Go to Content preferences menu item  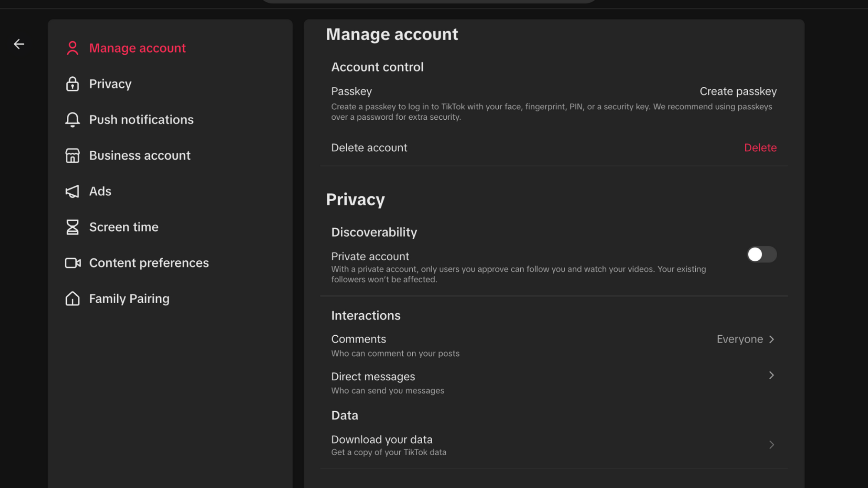tap(149, 263)
